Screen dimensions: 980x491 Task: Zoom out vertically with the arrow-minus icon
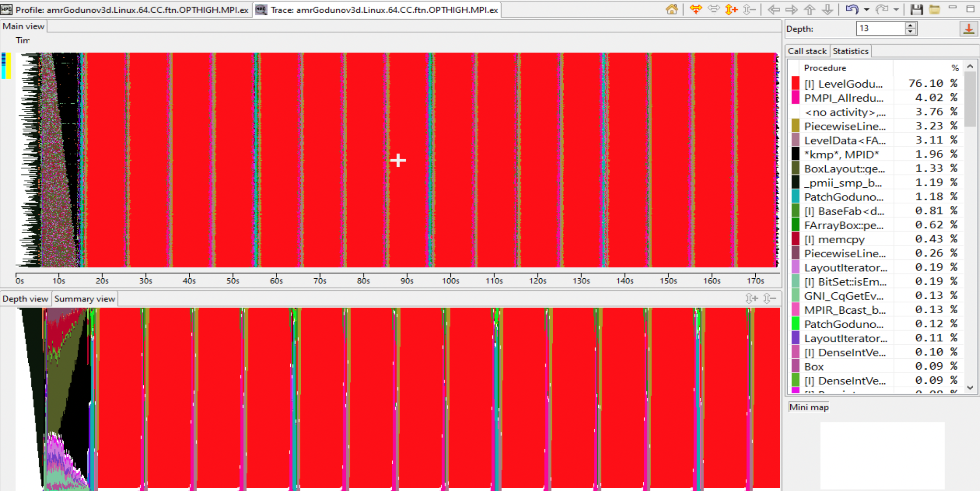pos(749,9)
